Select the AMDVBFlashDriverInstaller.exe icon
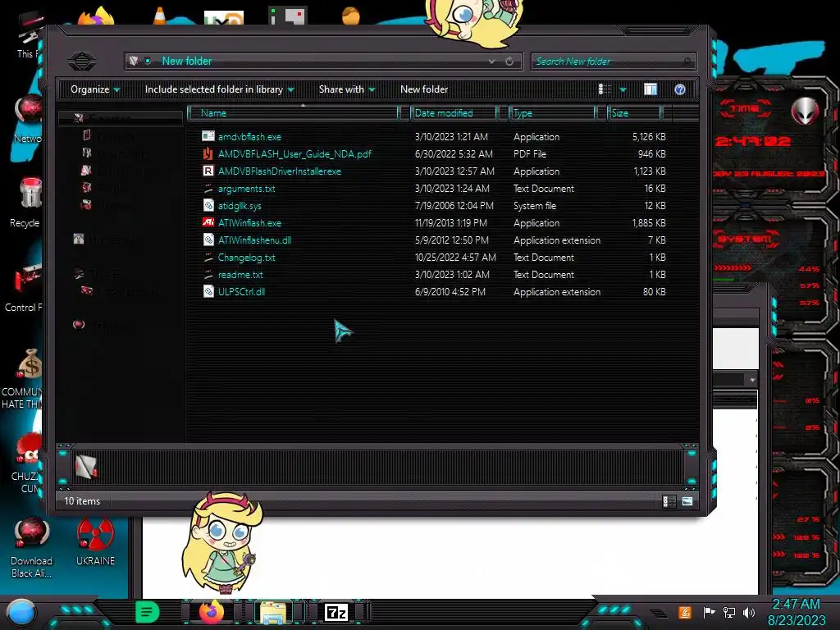This screenshot has height=630, width=840. point(208,171)
